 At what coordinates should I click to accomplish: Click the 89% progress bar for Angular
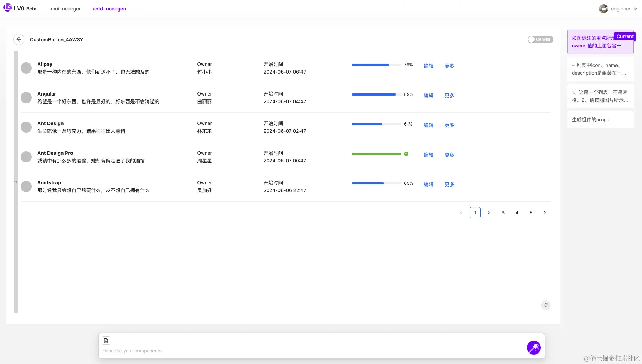376,94
